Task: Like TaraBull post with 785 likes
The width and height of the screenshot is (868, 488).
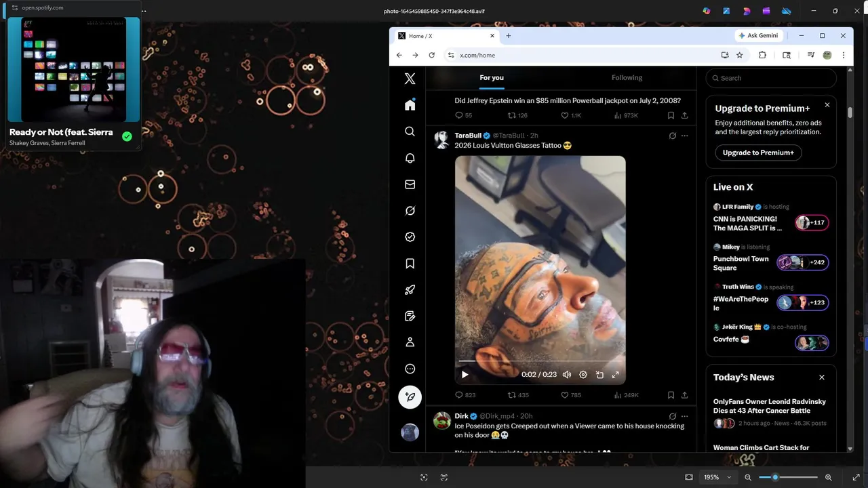Action: click(571, 395)
